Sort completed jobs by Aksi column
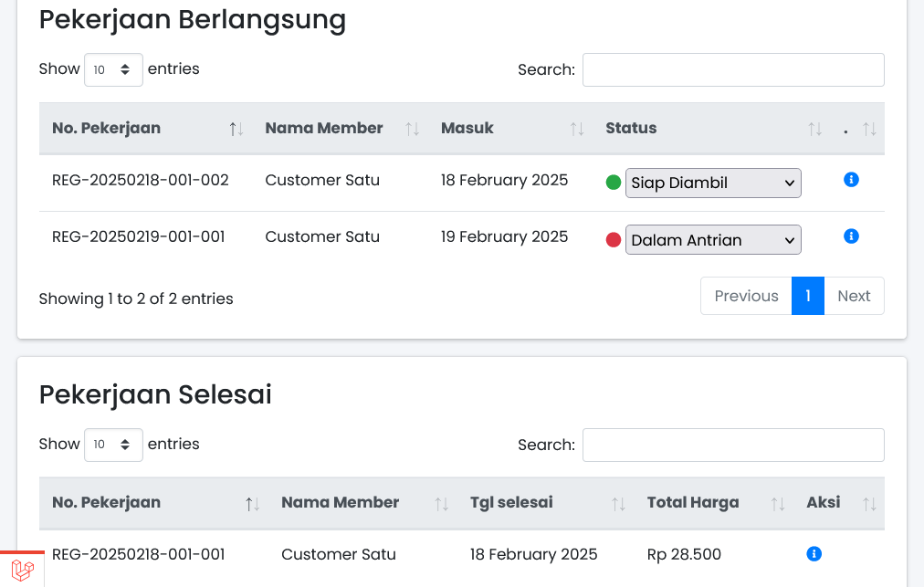924x587 pixels. pos(841,503)
